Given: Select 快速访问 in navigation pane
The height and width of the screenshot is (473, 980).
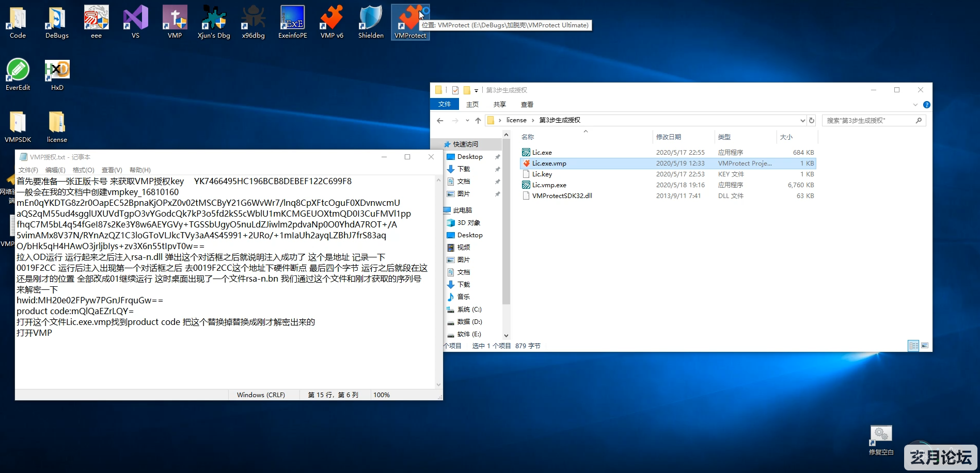Looking at the screenshot, I should (465, 144).
